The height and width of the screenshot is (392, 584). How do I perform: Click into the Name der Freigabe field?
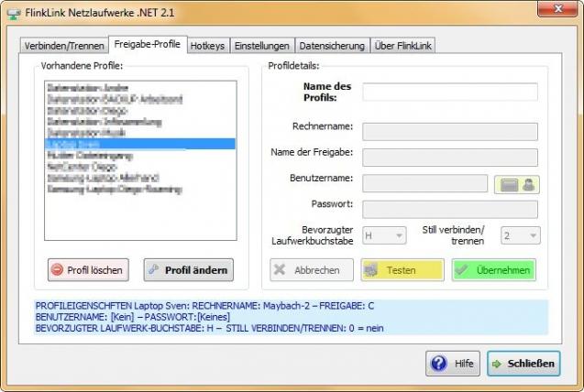pyautogui.click(x=450, y=158)
